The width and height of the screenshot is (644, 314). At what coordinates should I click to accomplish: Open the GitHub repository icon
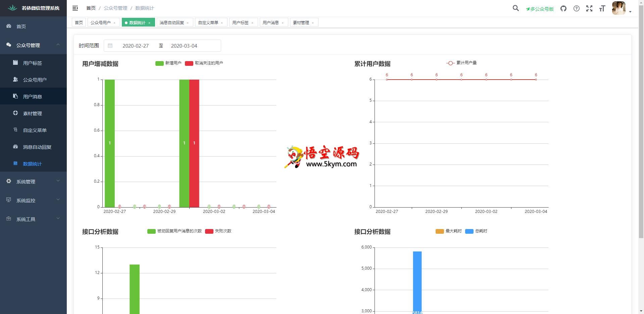click(x=563, y=8)
